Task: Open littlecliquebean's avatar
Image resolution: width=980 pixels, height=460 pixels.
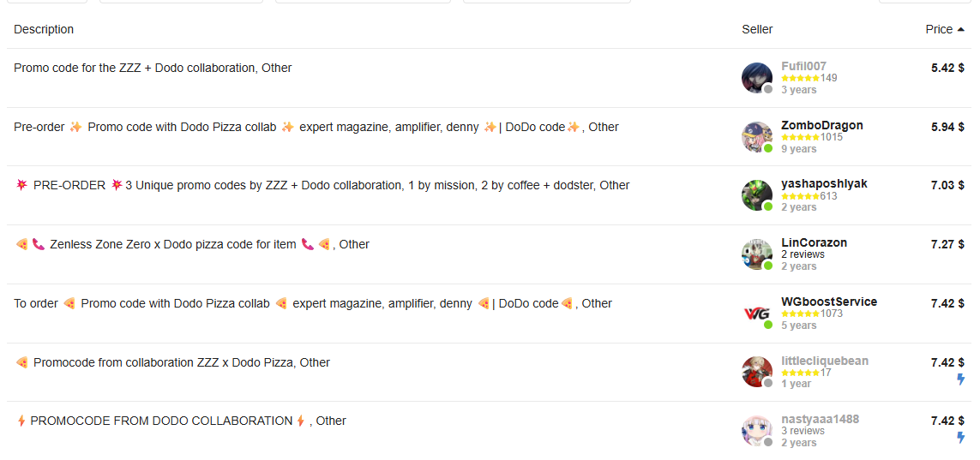Action: click(757, 372)
